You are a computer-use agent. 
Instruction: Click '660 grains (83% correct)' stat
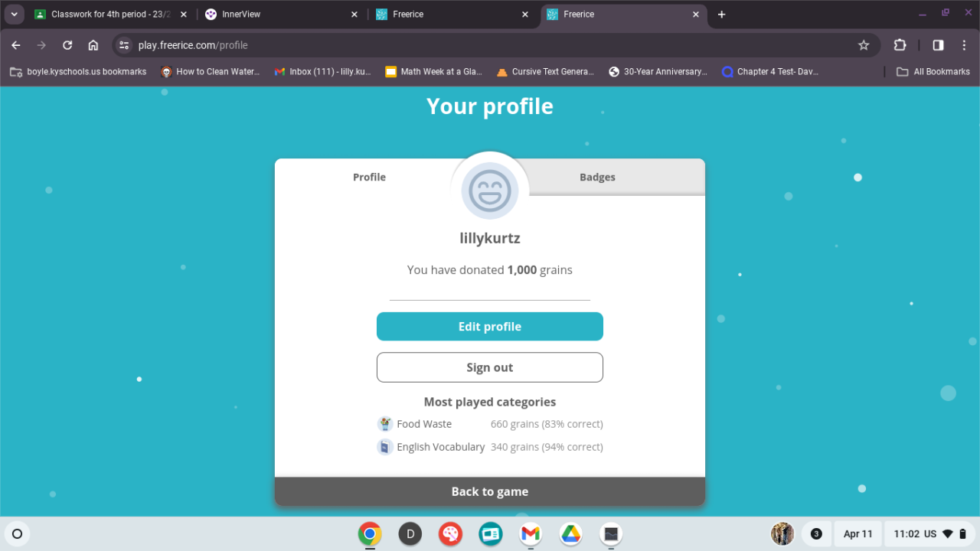[547, 424]
